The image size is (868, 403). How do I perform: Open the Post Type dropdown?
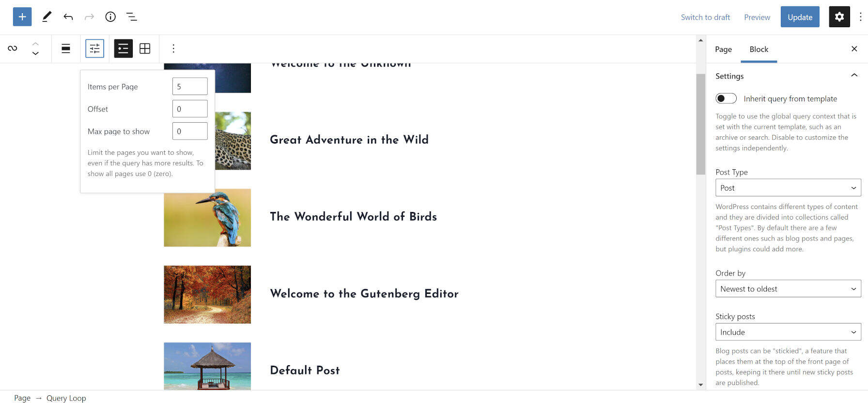(x=788, y=188)
